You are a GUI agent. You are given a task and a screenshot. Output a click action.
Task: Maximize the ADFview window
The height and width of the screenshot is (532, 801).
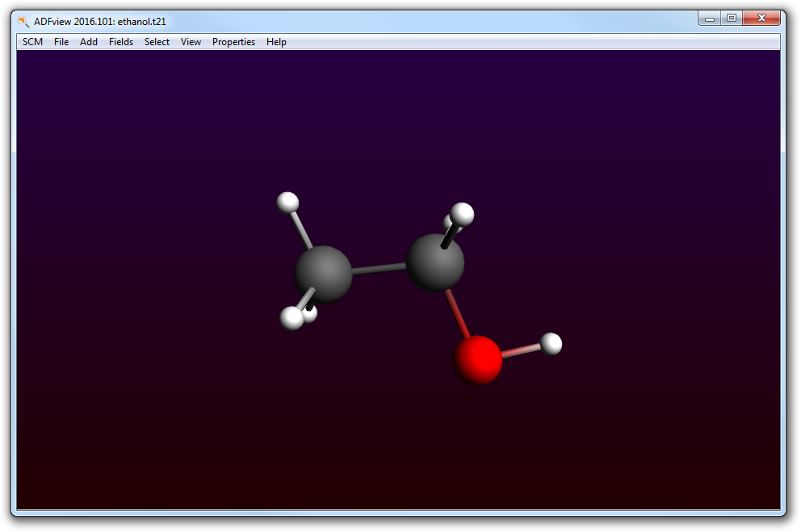[x=732, y=19]
